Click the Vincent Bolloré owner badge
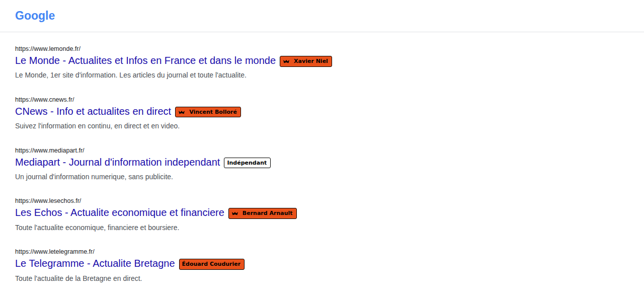Screen dimensions: 644x295 pyautogui.click(x=208, y=112)
